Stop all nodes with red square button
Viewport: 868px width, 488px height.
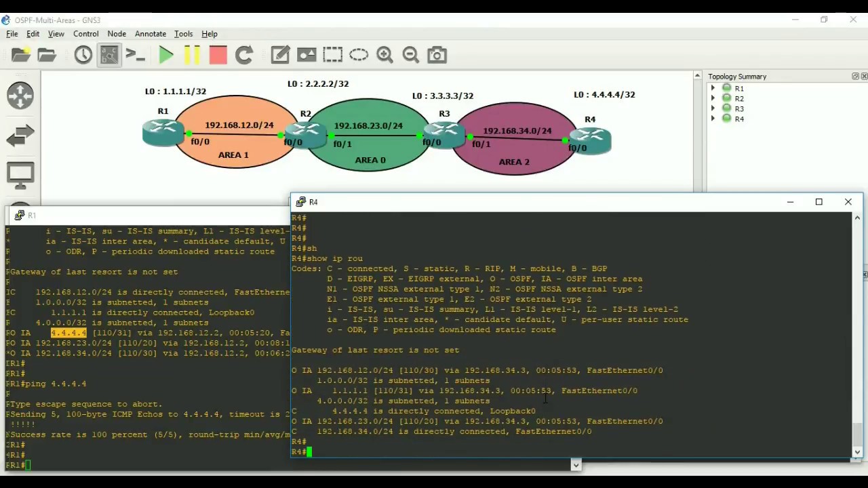(218, 55)
